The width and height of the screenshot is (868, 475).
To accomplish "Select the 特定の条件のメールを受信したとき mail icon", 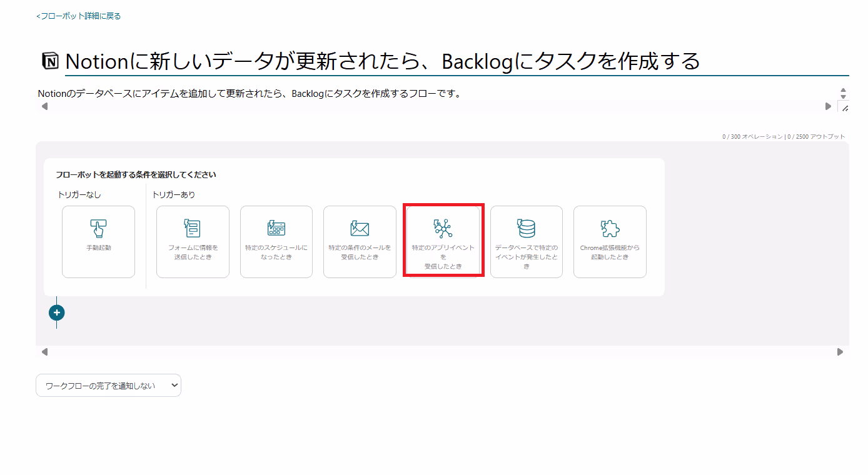I will pos(360,228).
